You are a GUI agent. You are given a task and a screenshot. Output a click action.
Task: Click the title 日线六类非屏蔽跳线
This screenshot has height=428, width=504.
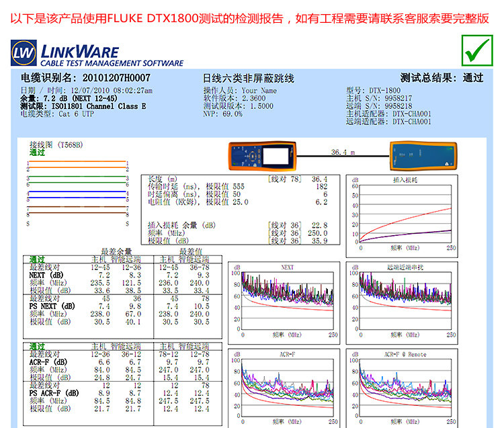[249, 78]
